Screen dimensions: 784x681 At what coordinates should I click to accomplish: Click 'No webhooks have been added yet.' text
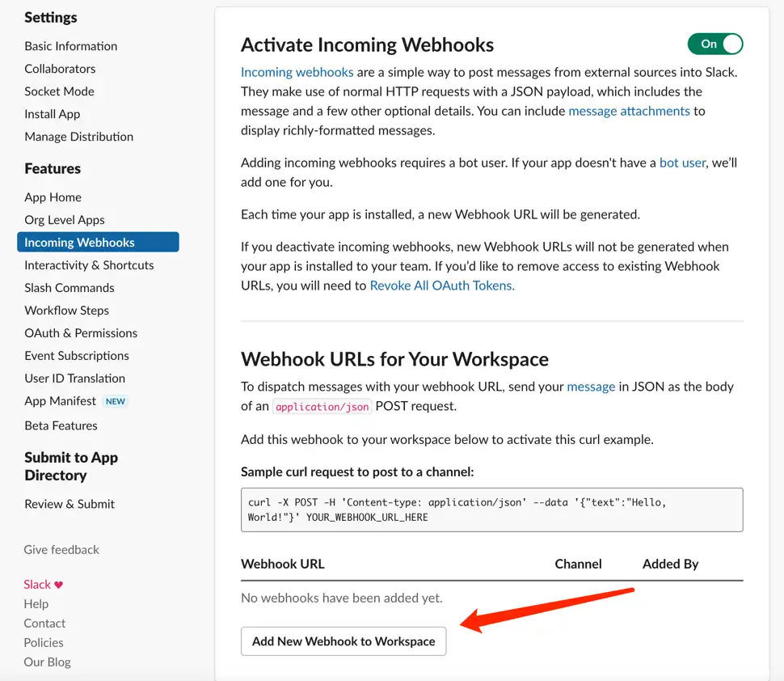pyautogui.click(x=342, y=598)
